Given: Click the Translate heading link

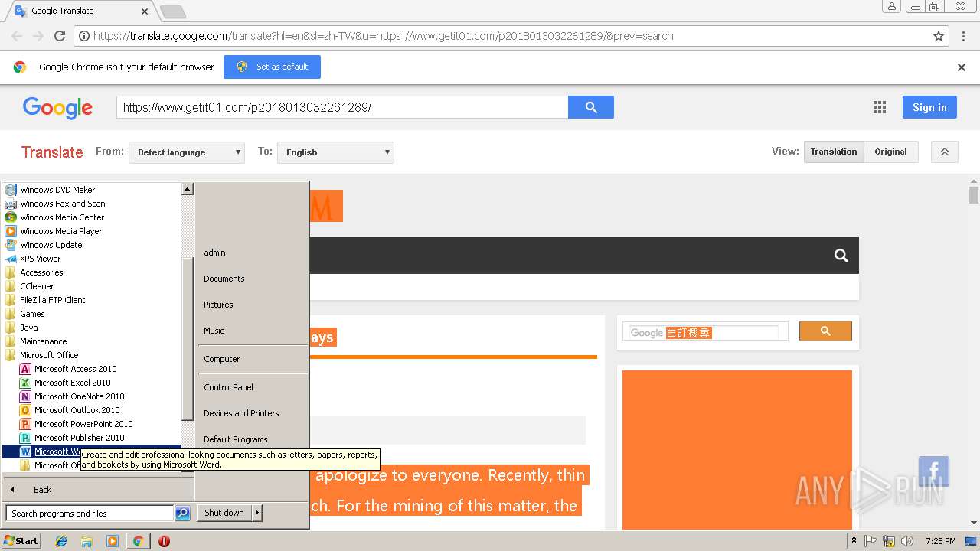Looking at the screenshot, I should [52, 152].
